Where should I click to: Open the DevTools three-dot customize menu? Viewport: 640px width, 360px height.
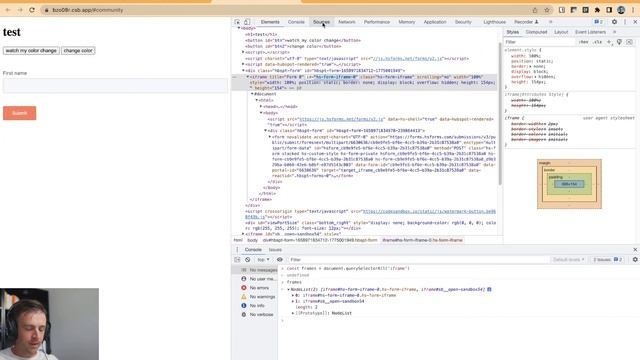coord(625,22)
